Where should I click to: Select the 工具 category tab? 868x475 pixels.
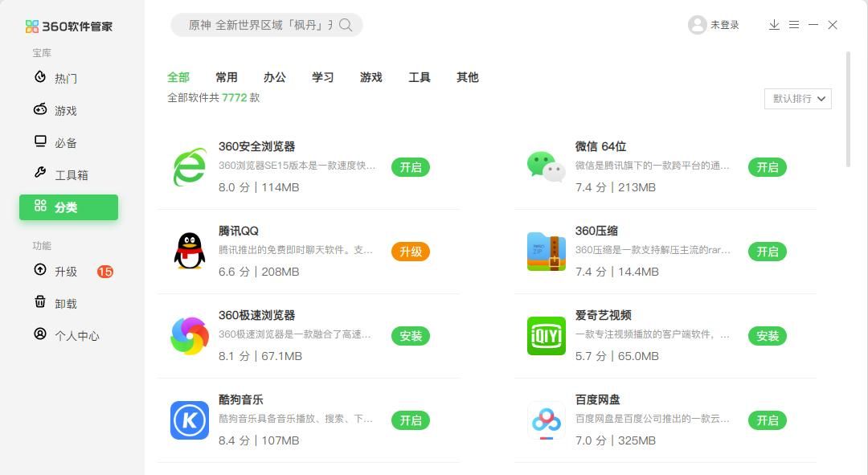(x=419, y=77)
